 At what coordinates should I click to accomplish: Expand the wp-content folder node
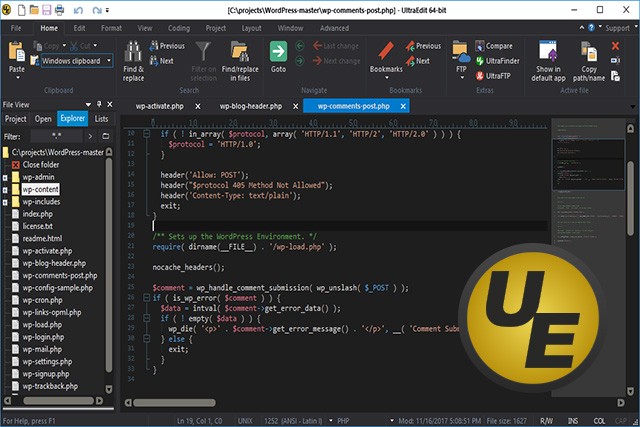[5, 190]
